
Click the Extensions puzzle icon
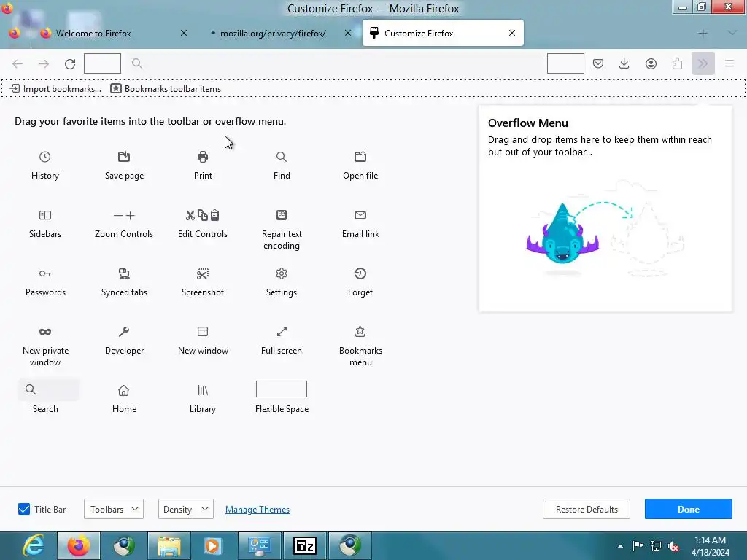coord(677,63)
